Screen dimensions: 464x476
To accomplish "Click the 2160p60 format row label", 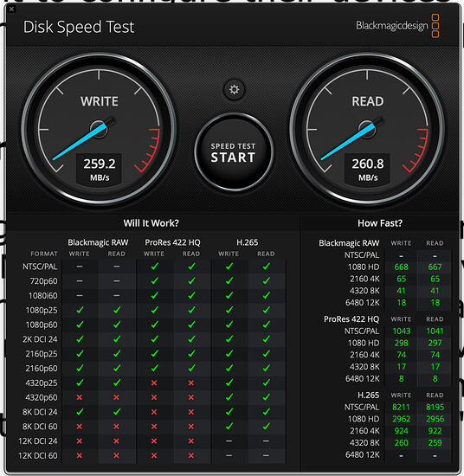I will pyautogui.click(x=42, y=368).
